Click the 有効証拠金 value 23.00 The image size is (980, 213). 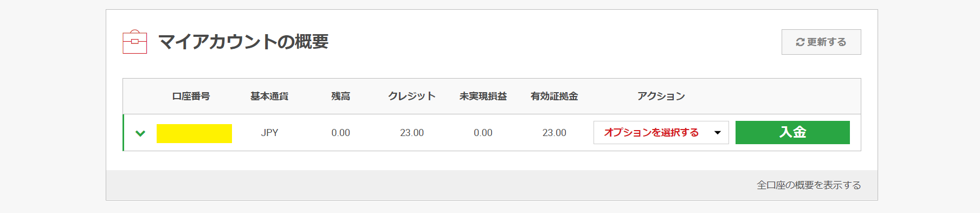(x=555, y=133)
